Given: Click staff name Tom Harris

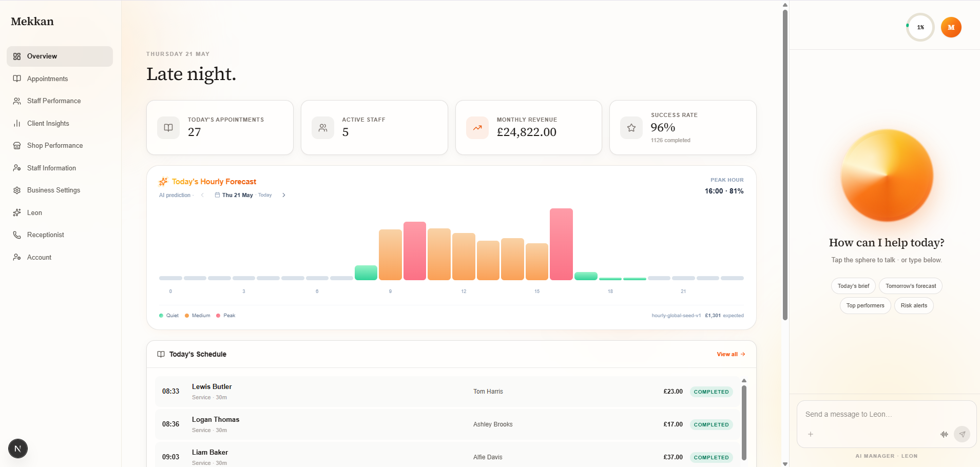Looking at the screenshot, I should (488, 392).
